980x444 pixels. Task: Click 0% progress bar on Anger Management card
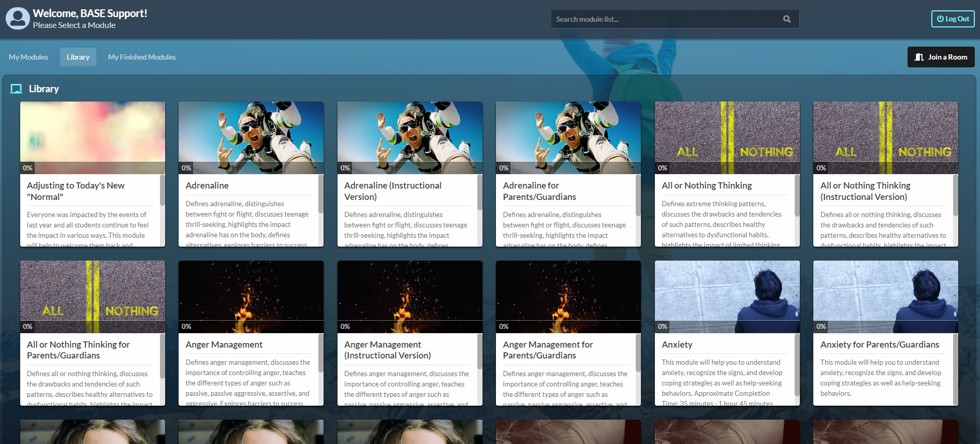(251, 326)
